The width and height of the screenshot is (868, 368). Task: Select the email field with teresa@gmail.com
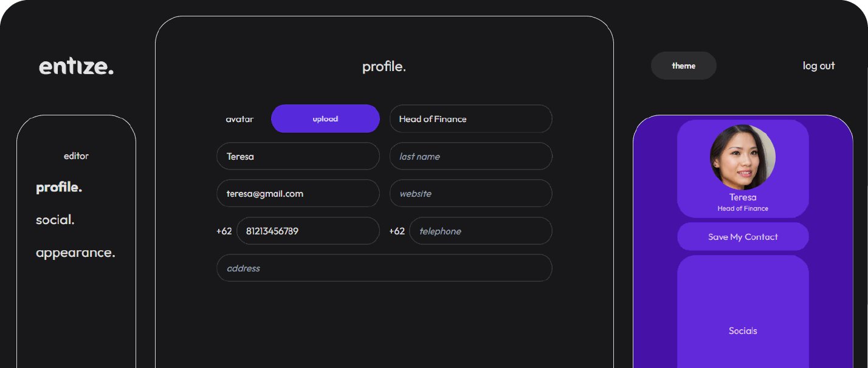(x=298, y=194)
